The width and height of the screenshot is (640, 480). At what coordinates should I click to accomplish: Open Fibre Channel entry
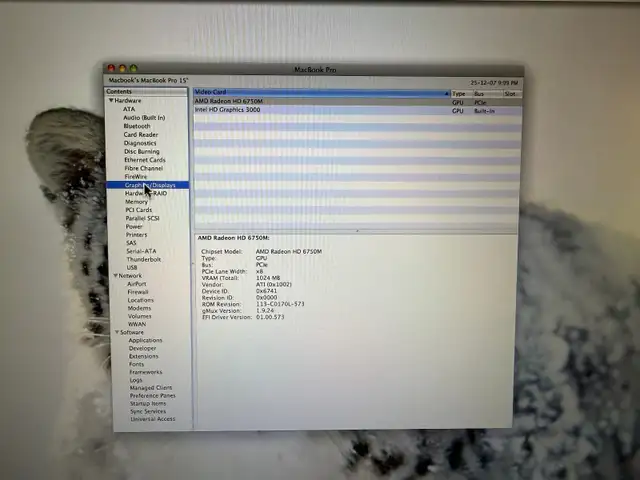(144, 168)
